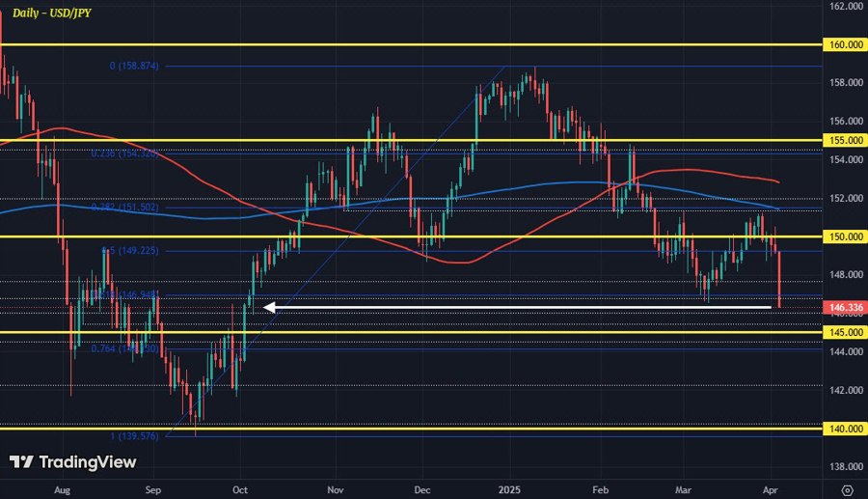Select the Fibonacci label 1 (139.576)
868x499 pixels.
(x=134, y=436)
